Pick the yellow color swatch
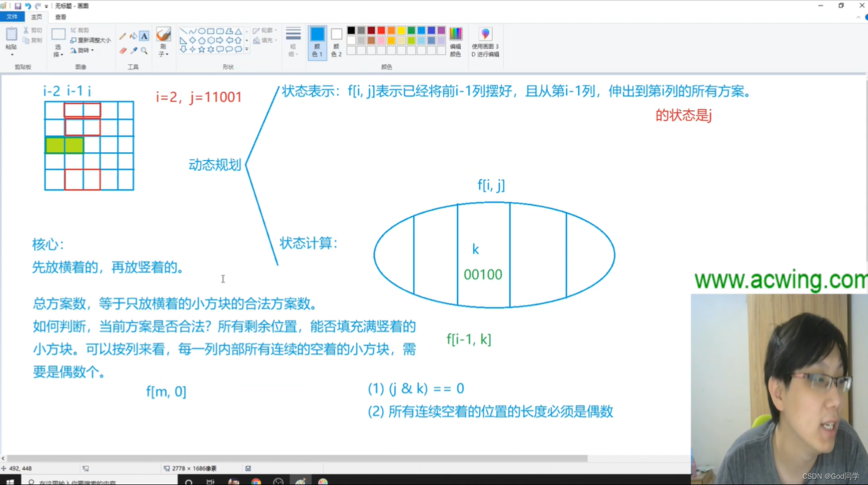This screenshot has width=868, height=485. 401,30
